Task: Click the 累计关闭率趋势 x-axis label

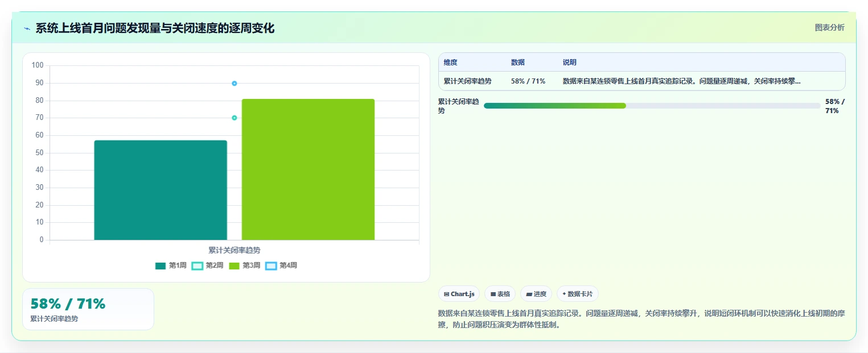Action: click(234, 250)
